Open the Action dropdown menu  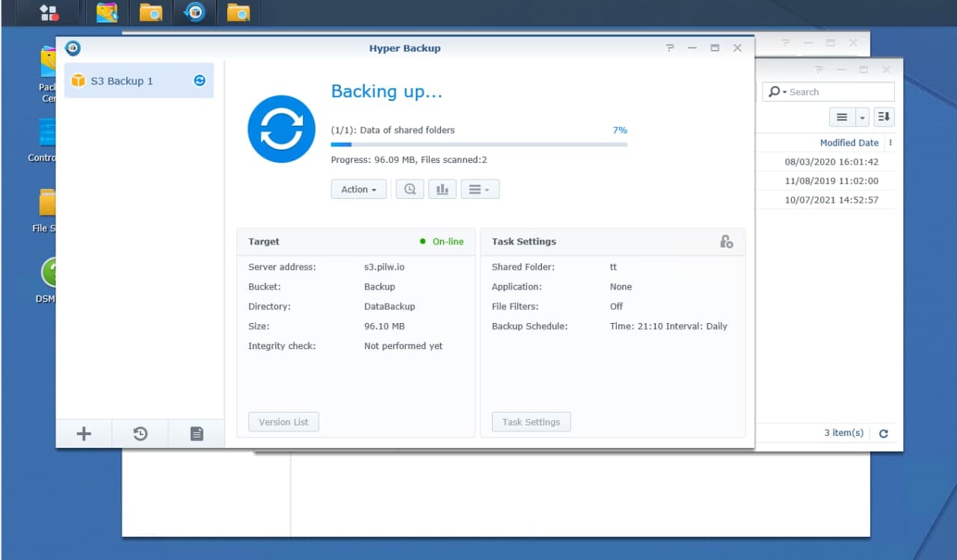click(x=359, y=189)
